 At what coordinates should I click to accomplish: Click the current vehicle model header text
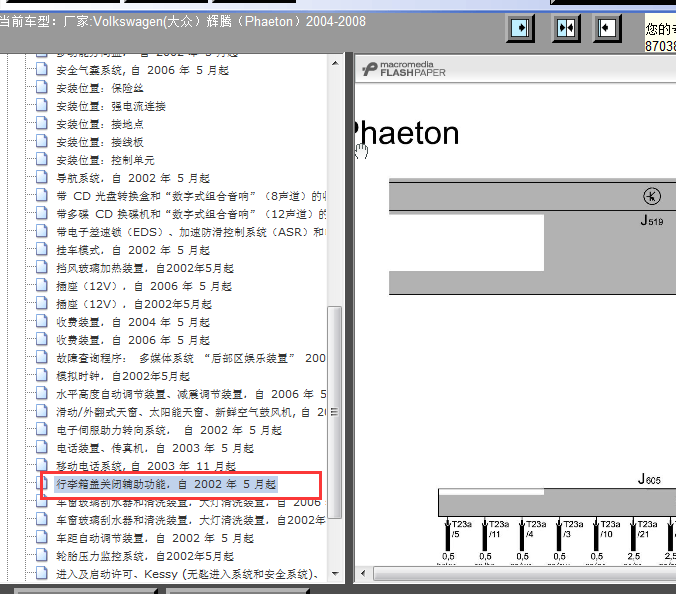pyautogui.click(x=183, y=22)
